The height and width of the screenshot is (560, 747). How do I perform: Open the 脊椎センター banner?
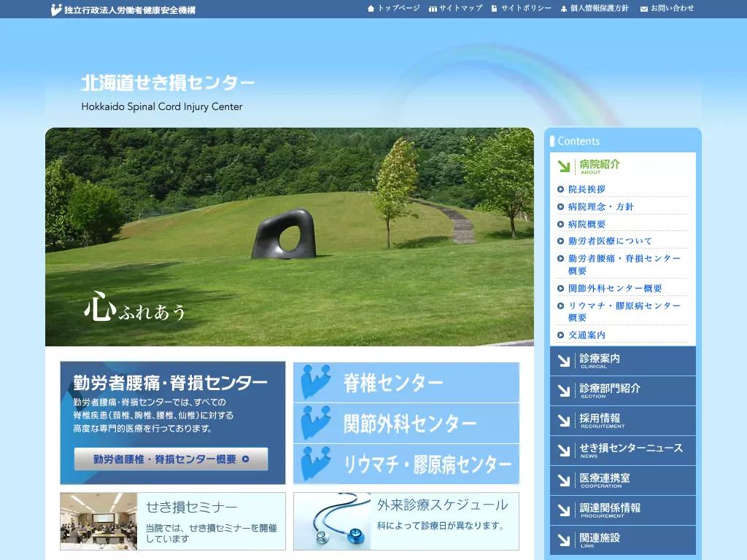click(406, 382)
